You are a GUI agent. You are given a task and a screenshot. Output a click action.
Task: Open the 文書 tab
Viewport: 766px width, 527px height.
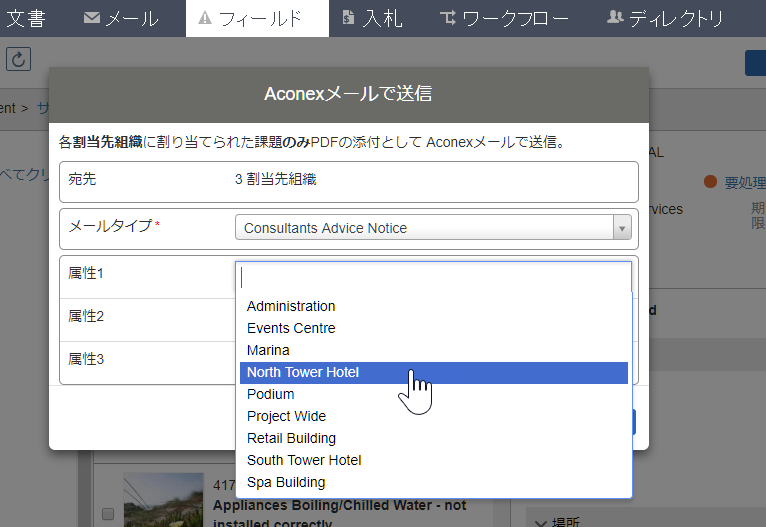coord(25,19)
